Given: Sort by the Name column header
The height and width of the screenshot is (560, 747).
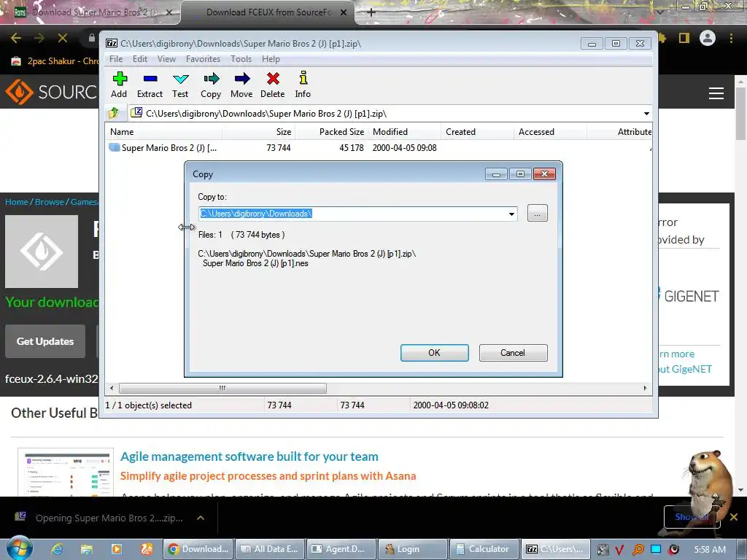Looking at the screenshot, I should click(x=163, y=132).
